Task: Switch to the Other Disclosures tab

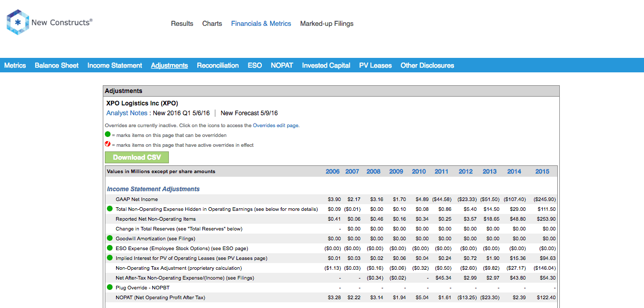Action: (x=428, y=66)
